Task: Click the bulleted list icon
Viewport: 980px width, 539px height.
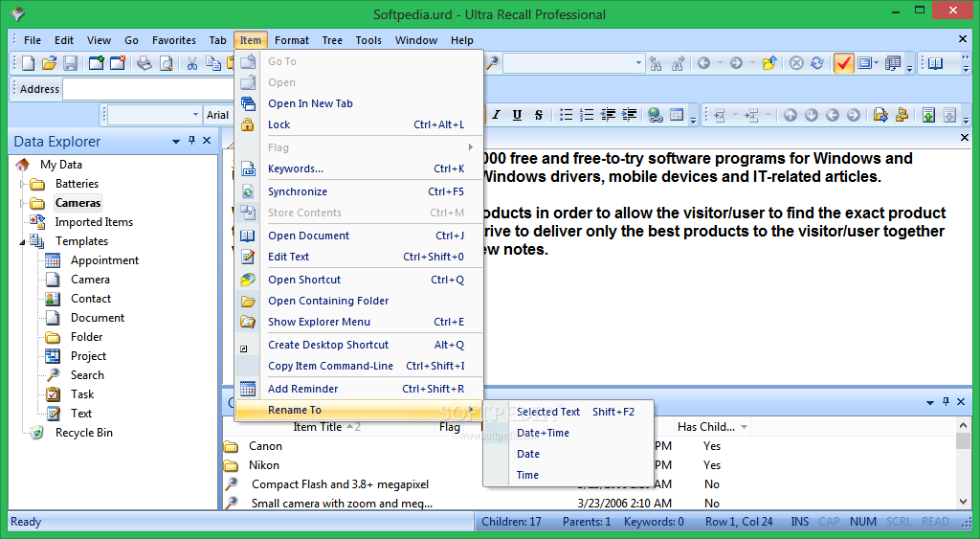Action: pyautogui.click(x=567, y=115)
